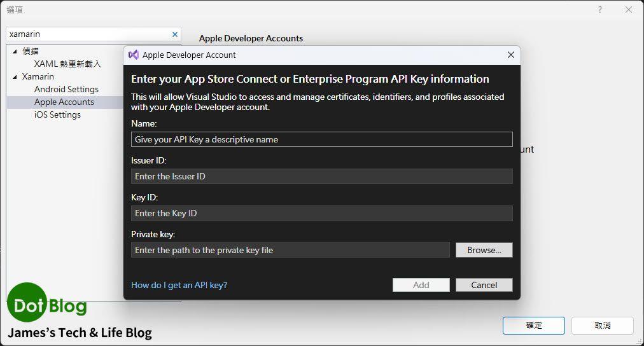This screenshot has width=644, height=346.
Task: Click the Visual Studio logo in dialog title
Action: point(134,55)
